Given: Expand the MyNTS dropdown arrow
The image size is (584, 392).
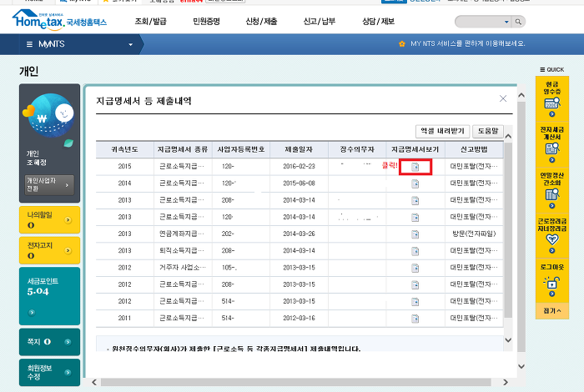Looking at the screenshot, I should [x=130, y=45].
